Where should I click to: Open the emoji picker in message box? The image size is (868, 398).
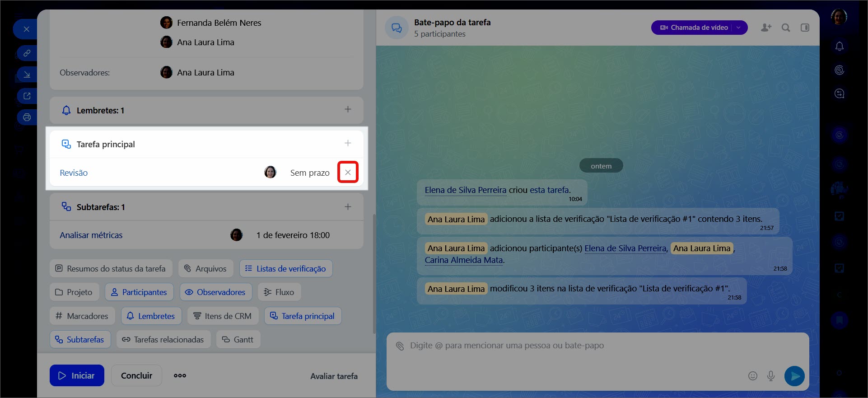[x=752, y=376]
